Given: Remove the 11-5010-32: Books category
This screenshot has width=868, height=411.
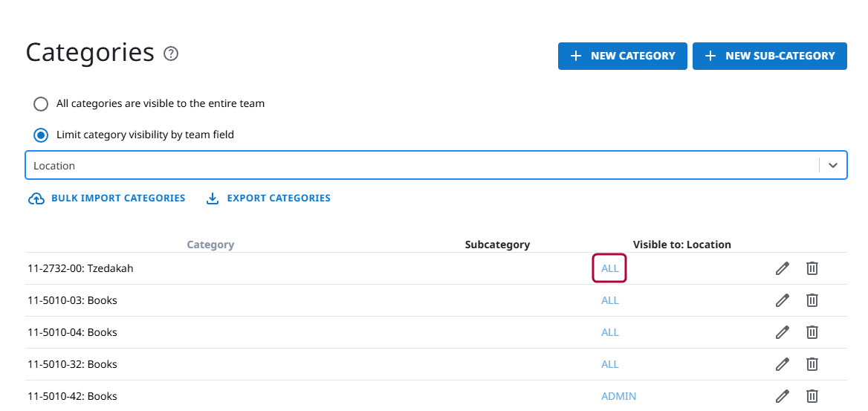Looking at the screenshot, I should [812, 364].
